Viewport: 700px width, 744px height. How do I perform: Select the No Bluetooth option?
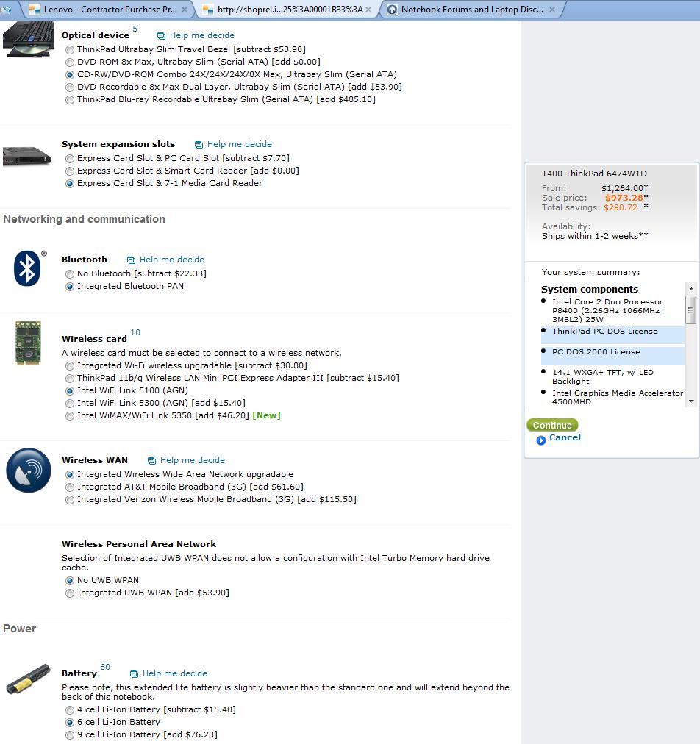[70, 273]
